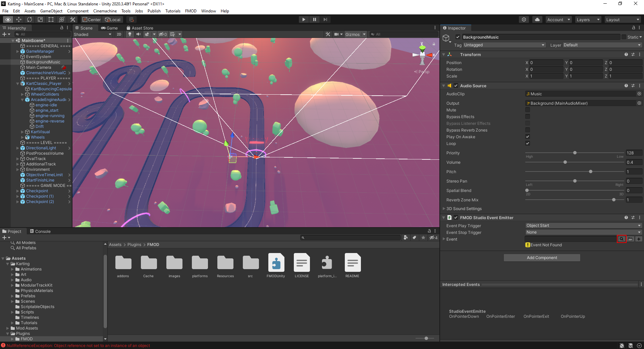Open Transform preset settings icon
Image resolution: width=644 pixels, height=349 pixels.
(633, 54)
